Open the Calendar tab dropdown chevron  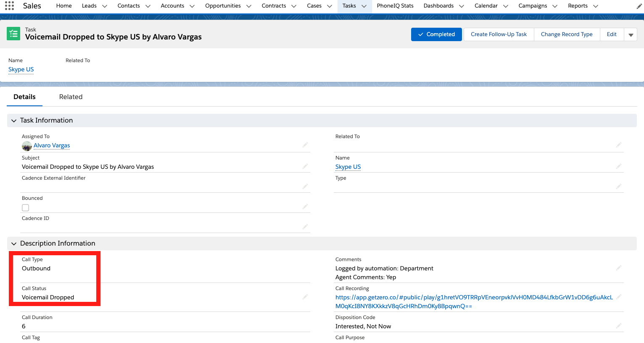(506, 6)
